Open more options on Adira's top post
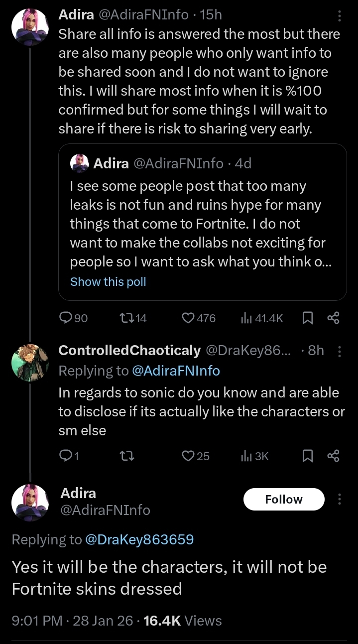The image size is (358, 644). pyautogui.click(x=340, y=16)
